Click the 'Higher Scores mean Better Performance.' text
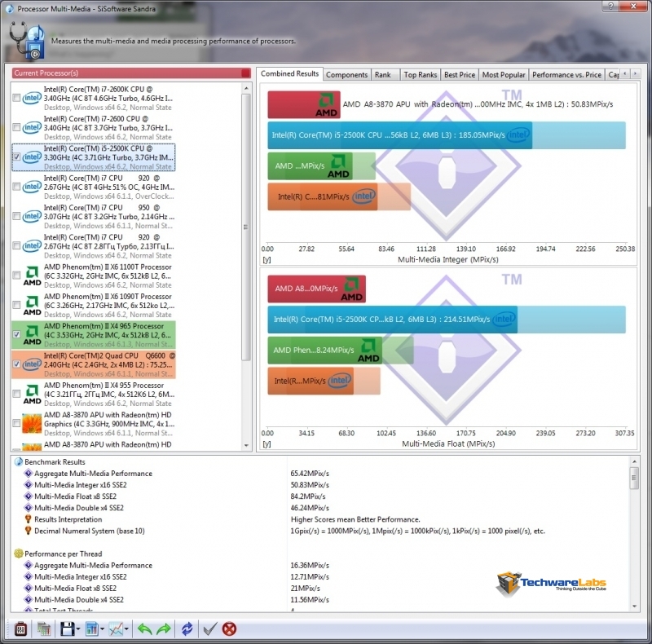The image size is (652, 644). [355, 519]
